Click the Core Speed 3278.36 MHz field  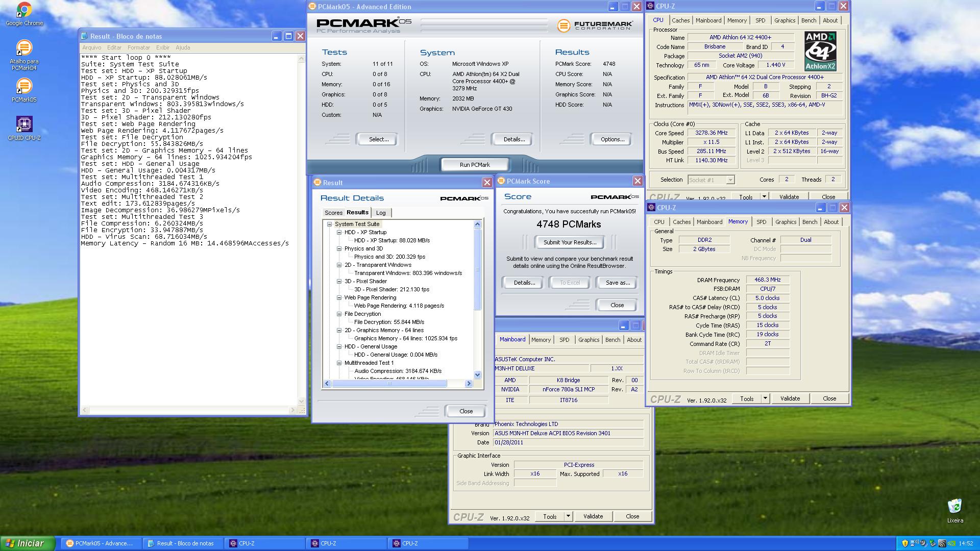coord(712,133)
